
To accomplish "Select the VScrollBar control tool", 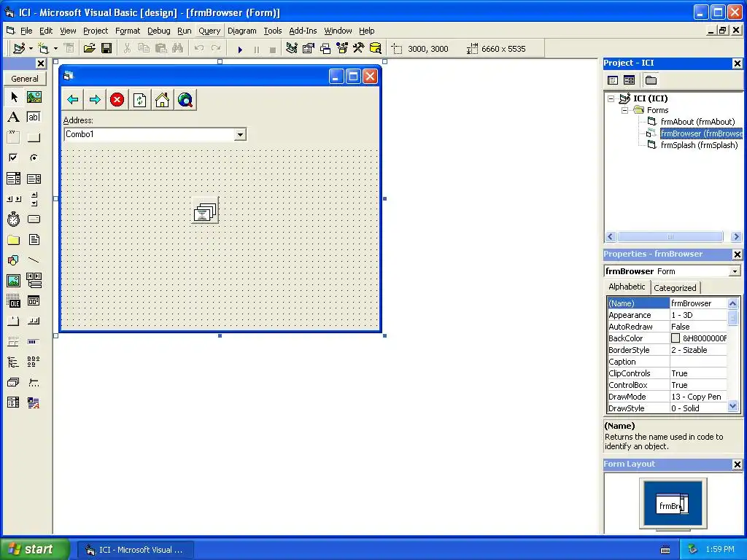I will point(34,199).
